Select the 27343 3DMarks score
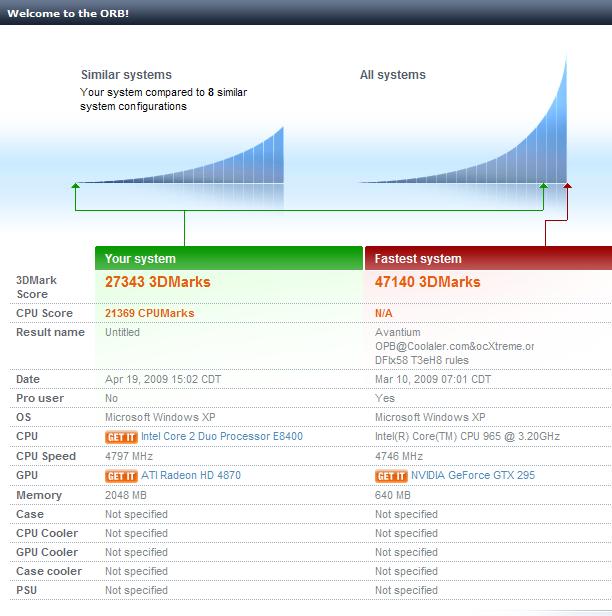Screen dimensions: 612x616 [x=158, y=282]
